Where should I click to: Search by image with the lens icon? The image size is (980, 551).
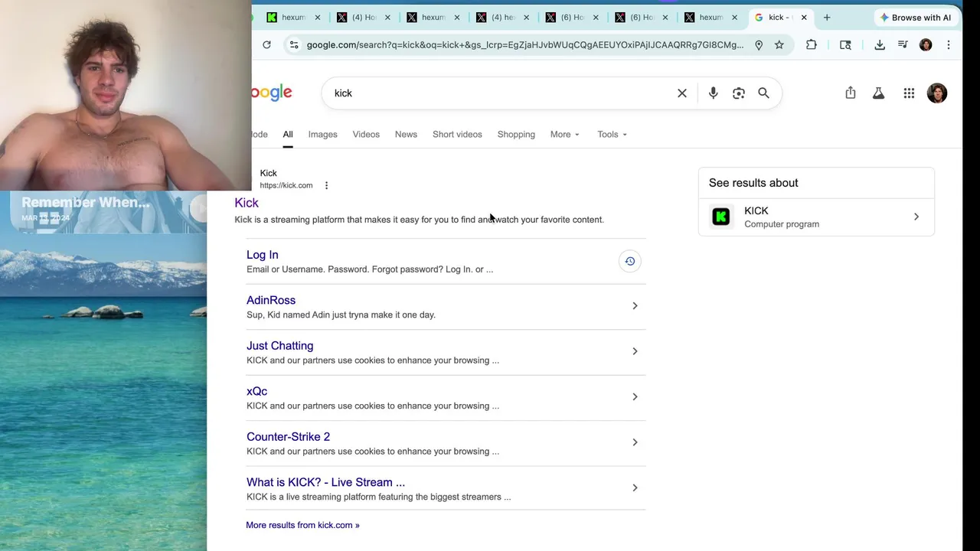click(x=739, y=93)
